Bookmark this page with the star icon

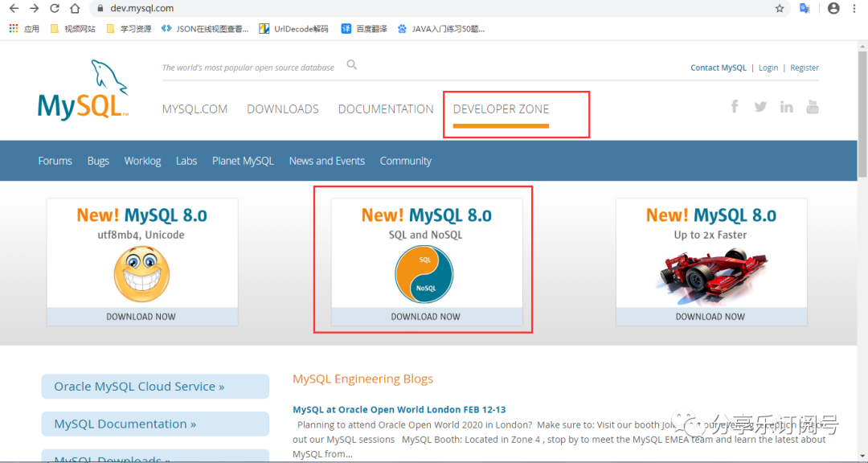point(780,8)
